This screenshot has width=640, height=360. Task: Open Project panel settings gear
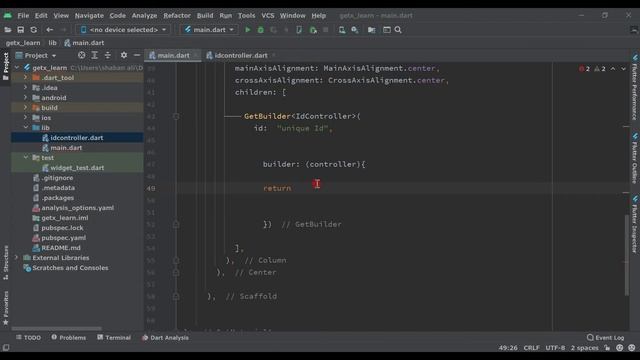coord(124,55)
